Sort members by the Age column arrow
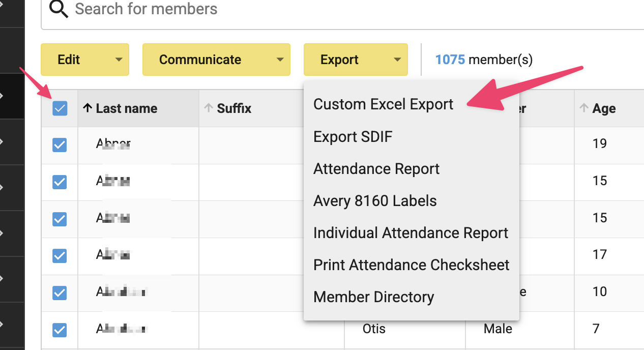Screen dimensions: 644x350 (x=583, y=108)
